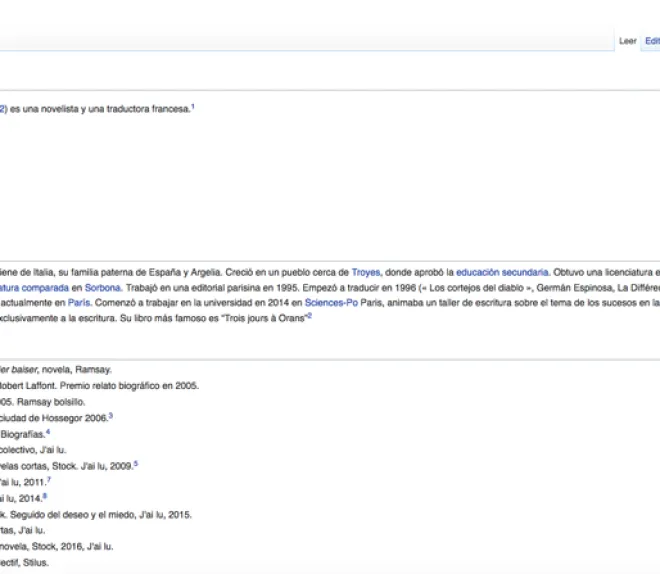Click the text 'Ramsay bolsillo'

point(51,402)
